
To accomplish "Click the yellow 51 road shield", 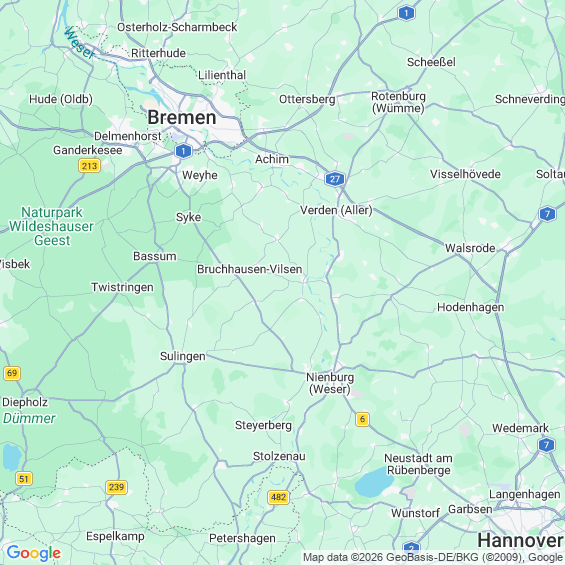I will tap(24, 479).
